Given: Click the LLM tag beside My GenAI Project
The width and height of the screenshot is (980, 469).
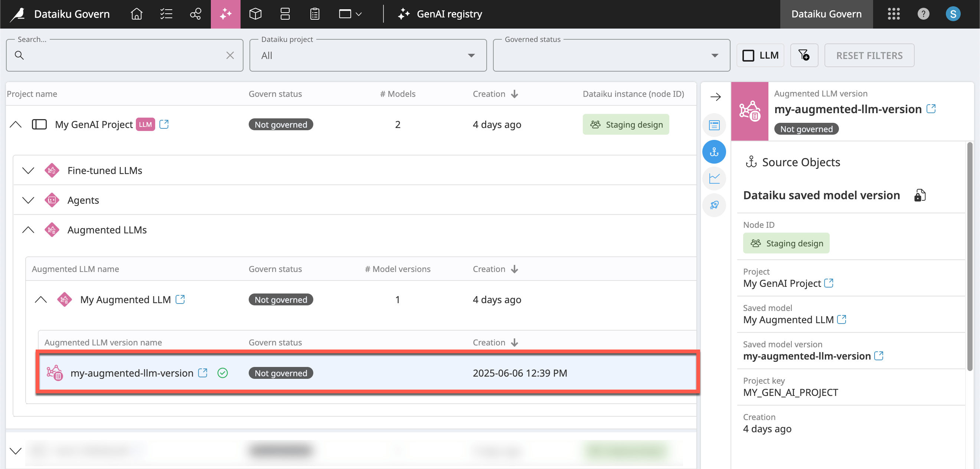Looking at the screenshot, I should coord(145,124).
